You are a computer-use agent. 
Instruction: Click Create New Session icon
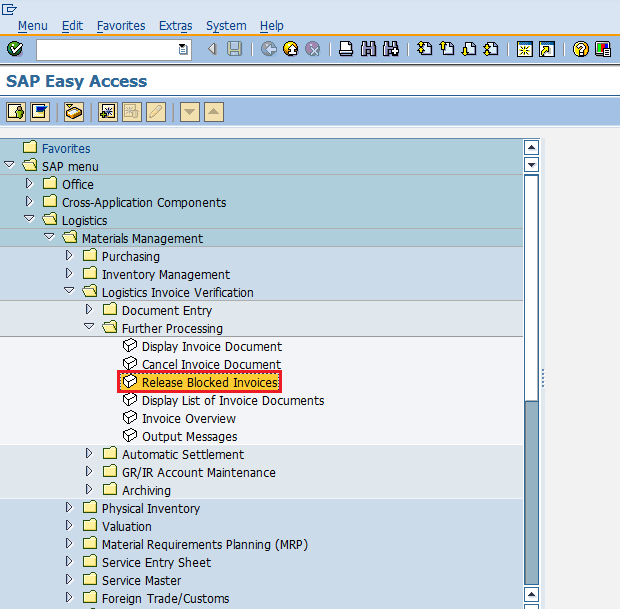pyautogui.click(x=525, y=49)
